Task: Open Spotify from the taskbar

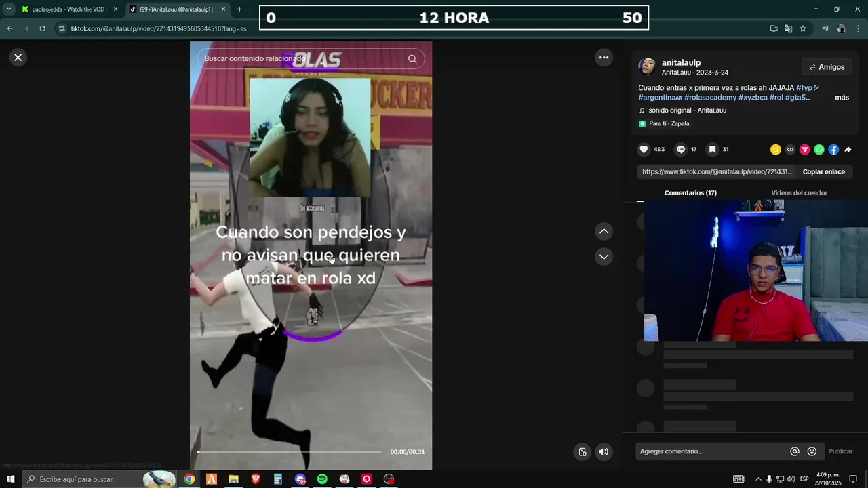Action: click(x=322, y=479)
